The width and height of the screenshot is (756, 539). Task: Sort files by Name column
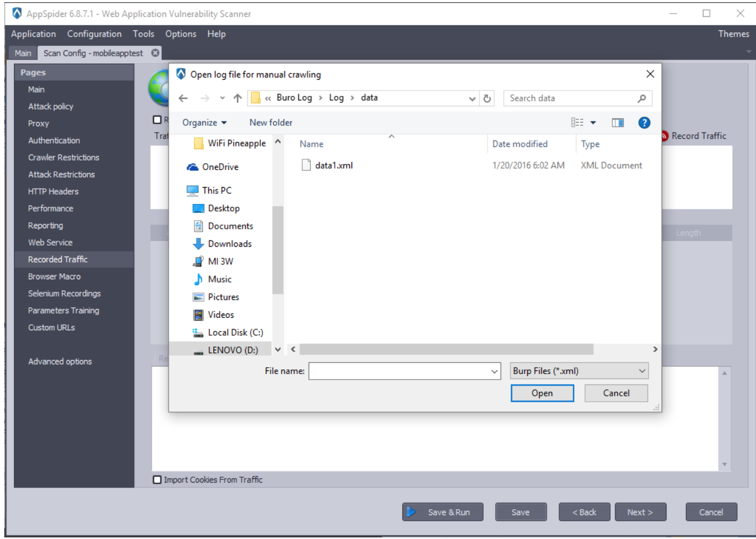(x=311, y=144)
